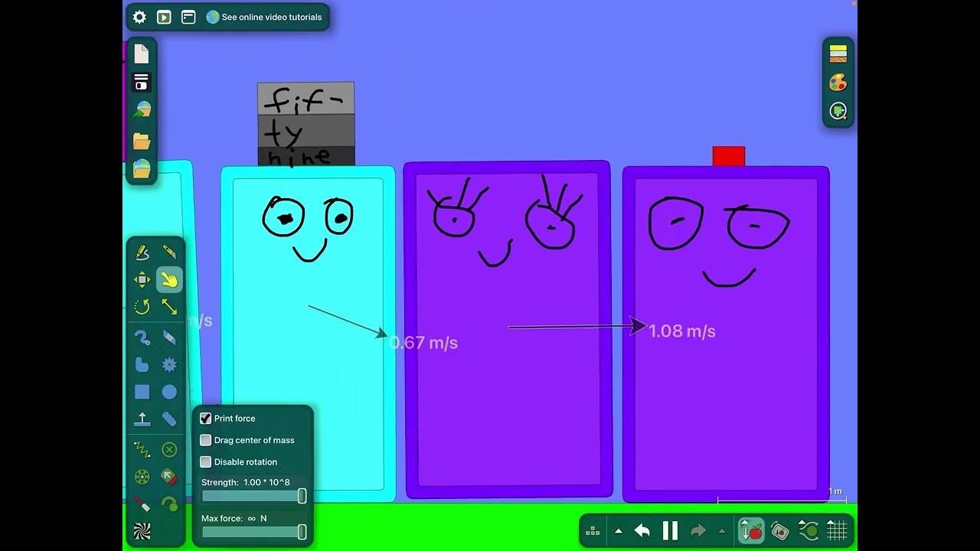980x551 pixels.
Task: Create a new scene with blank page icon
Action: [x=142, y=54]
